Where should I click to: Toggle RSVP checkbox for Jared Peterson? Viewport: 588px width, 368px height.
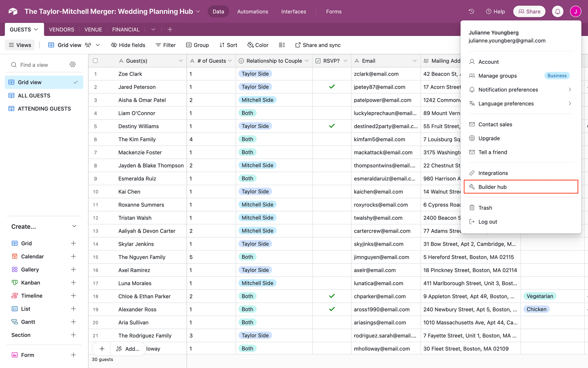click(332, 87)
